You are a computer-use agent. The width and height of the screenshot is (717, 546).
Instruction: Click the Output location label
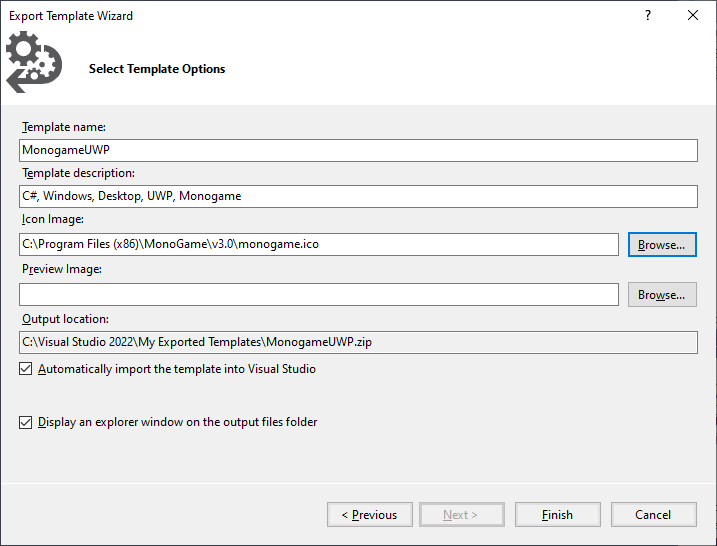pos(65,319)
